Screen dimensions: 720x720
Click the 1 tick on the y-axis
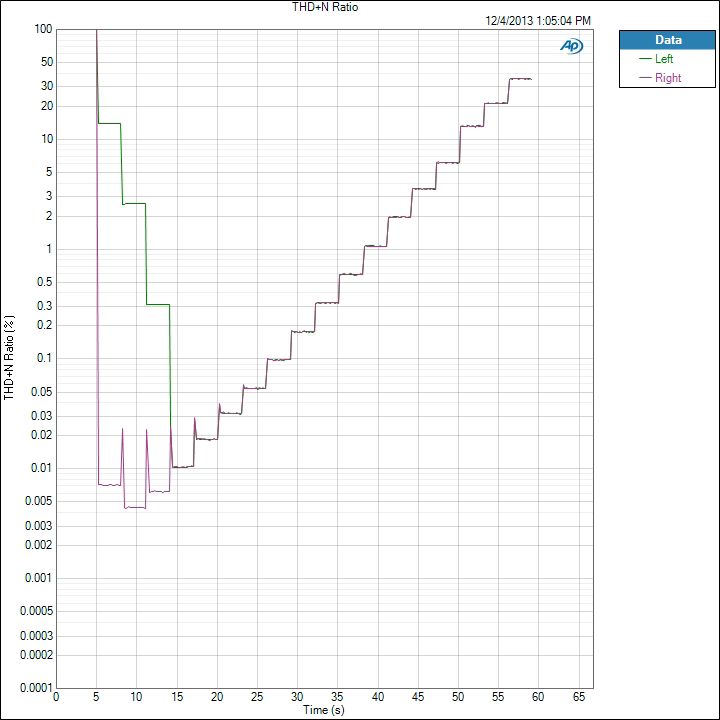(x=48, y=249)
